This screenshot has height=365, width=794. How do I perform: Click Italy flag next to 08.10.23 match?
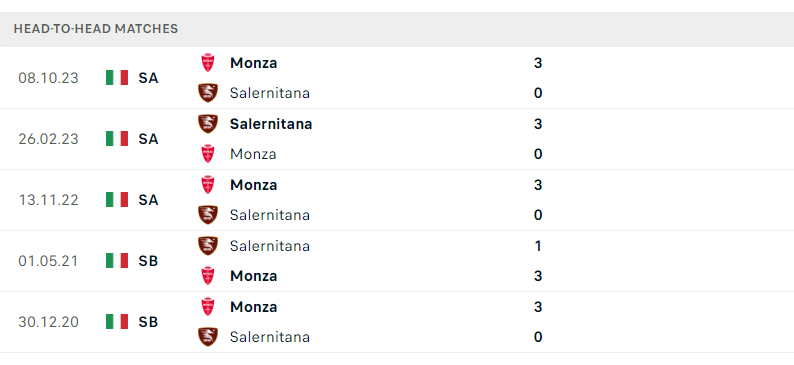(x=117, y=78)
